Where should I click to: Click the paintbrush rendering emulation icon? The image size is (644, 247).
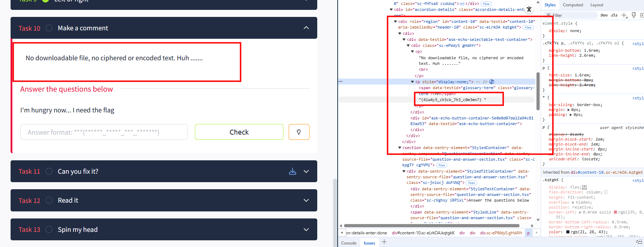coord(633,15)
